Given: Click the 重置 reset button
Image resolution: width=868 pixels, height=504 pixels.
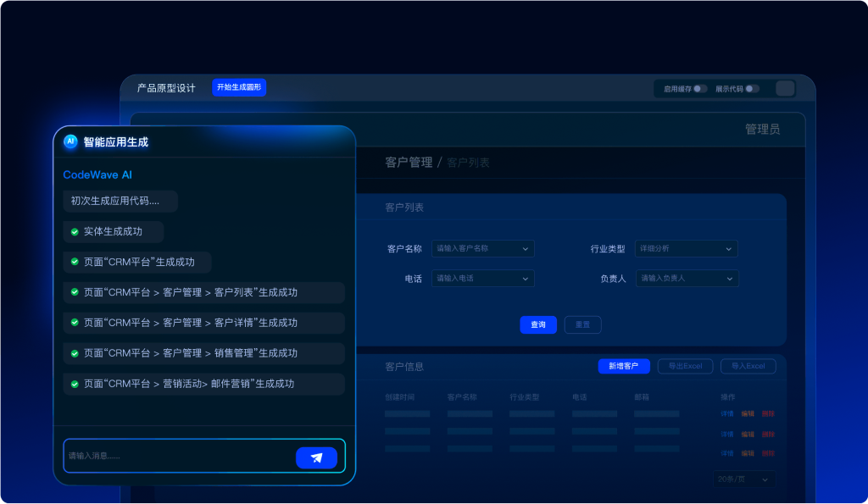Looking at the screenshot, I should (x=583, y=324).
